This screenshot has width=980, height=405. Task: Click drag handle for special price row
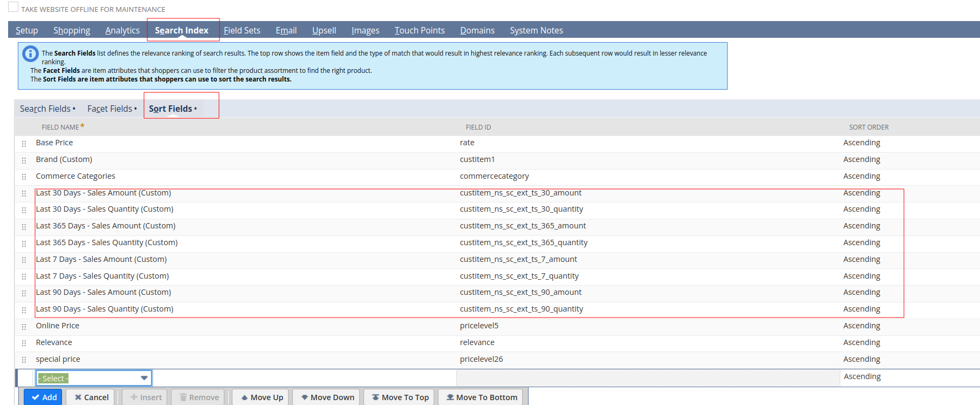24,360
